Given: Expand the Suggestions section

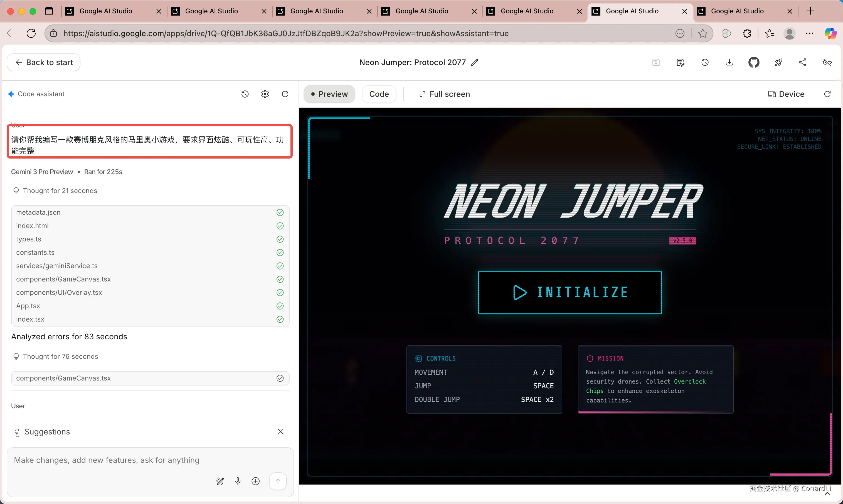Looking at the screenshot, I should (x=47, y=432).
